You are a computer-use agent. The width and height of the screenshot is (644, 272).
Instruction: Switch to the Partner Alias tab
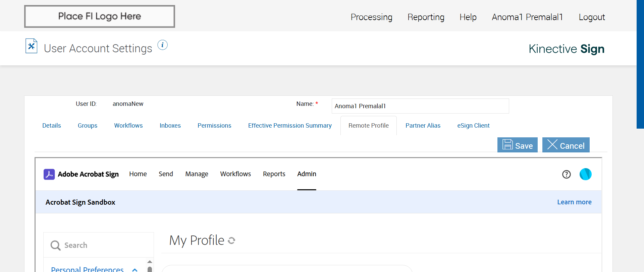pyautogui.click(x=423, y=126)
